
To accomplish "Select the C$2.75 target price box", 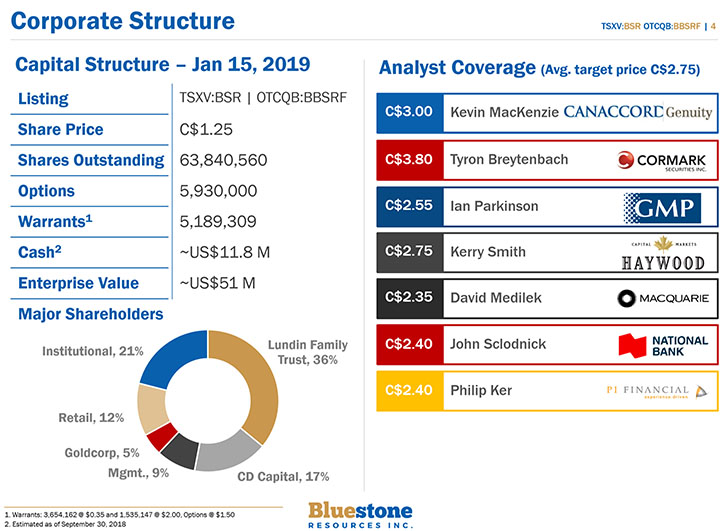I will tap(410, 252).
